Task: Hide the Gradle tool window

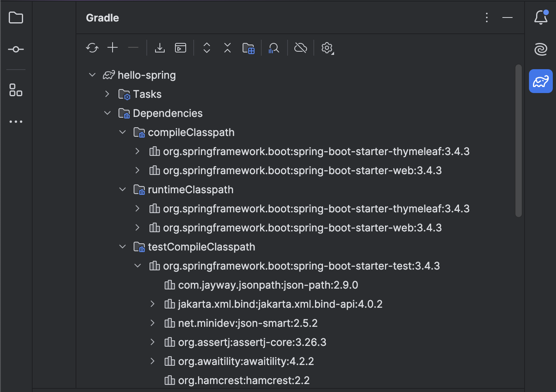Action: tap(507, 17)
